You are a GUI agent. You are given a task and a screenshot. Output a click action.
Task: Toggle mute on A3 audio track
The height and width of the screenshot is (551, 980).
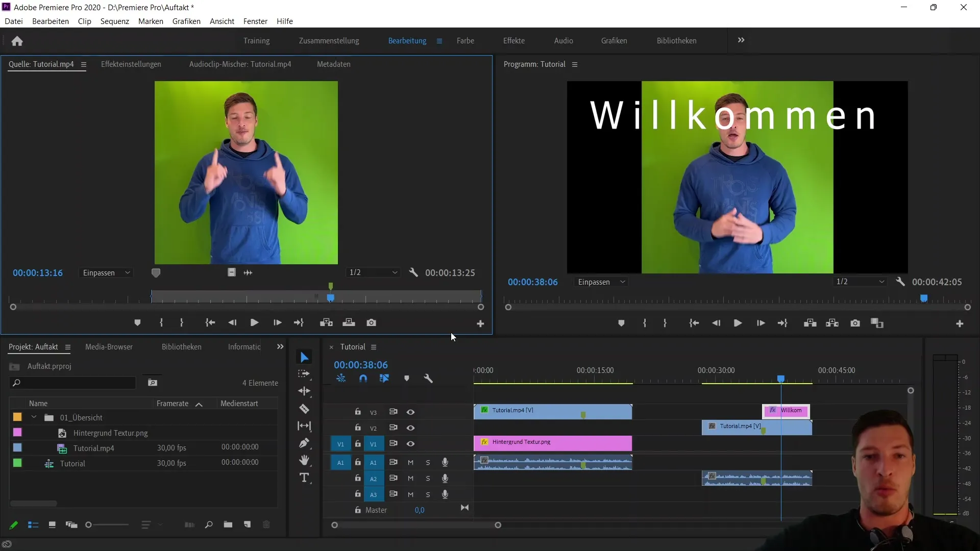pyautogui.click(x=412, y=494)
